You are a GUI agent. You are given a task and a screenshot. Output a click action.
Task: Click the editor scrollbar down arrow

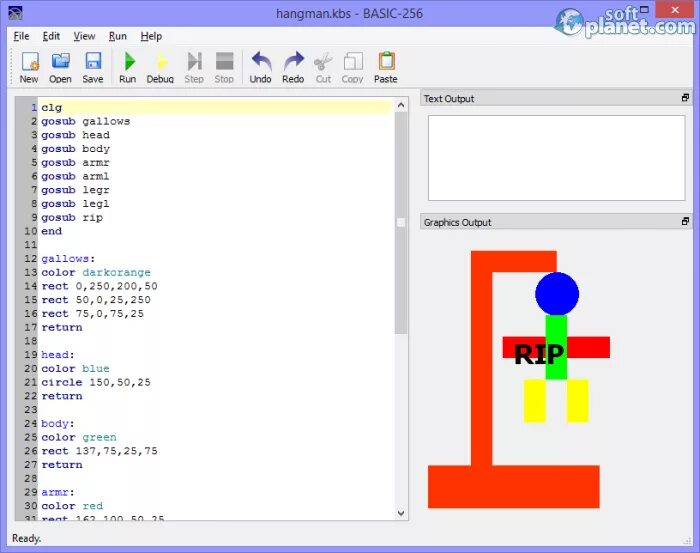(x=401, y=513)
